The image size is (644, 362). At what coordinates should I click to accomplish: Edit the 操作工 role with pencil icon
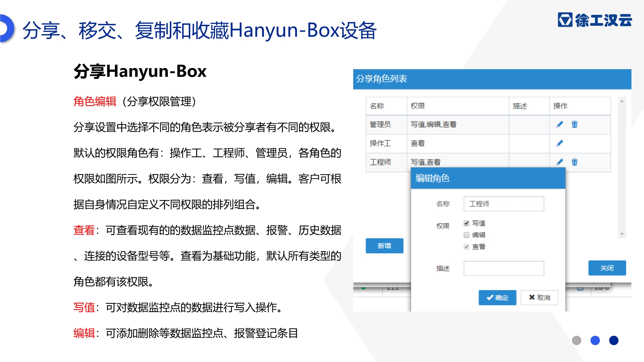tap(560, 143)
